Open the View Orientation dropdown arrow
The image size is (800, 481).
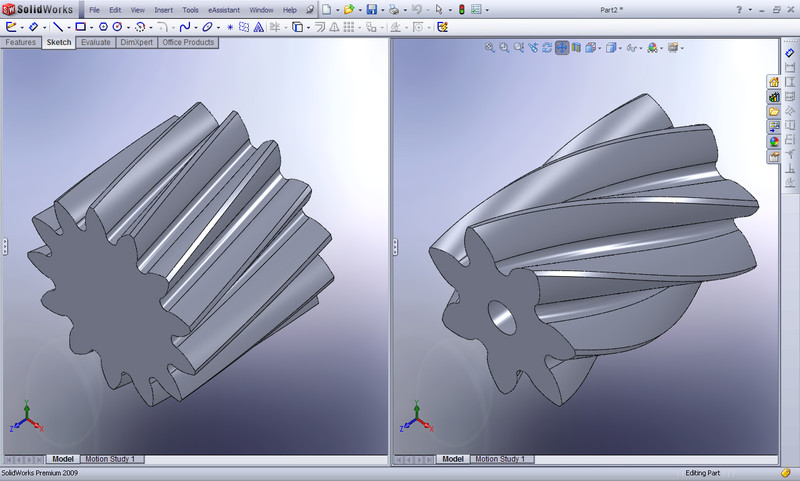click(x=598, y=47)
